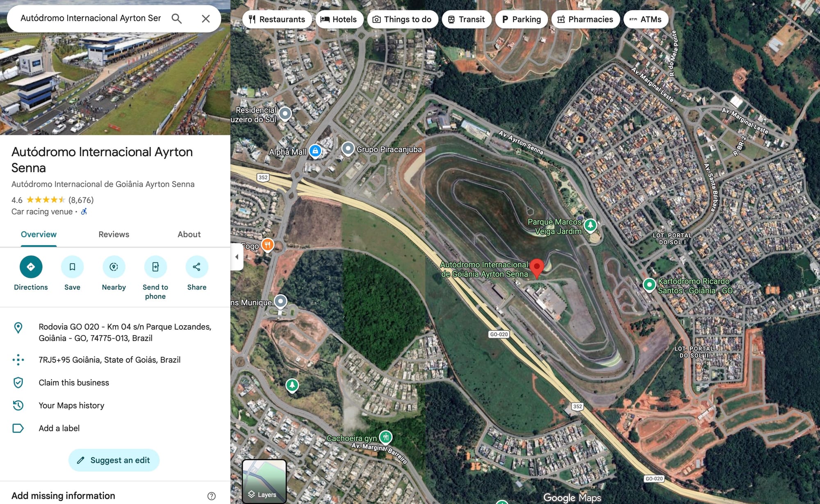The width and height of the screenshot is (820, 504).
Task: Toggle the Restaurants filter chip
Action: (277, 19)
